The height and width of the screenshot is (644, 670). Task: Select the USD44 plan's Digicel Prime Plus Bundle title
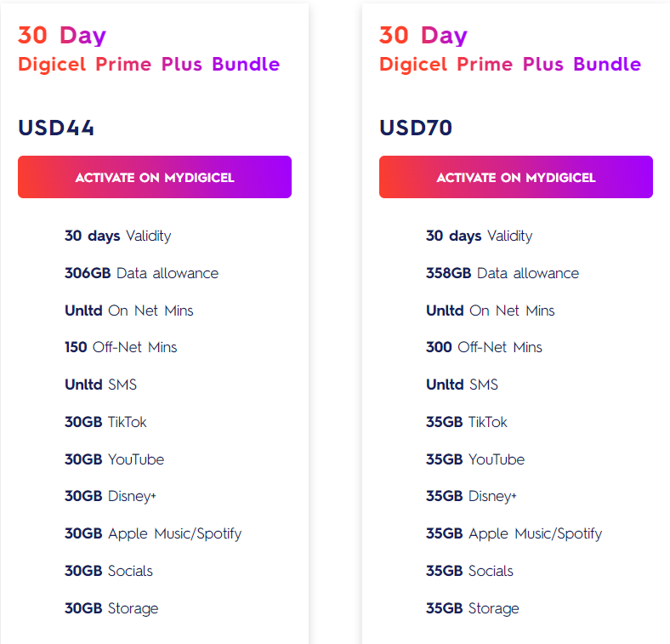pos(149,64)
